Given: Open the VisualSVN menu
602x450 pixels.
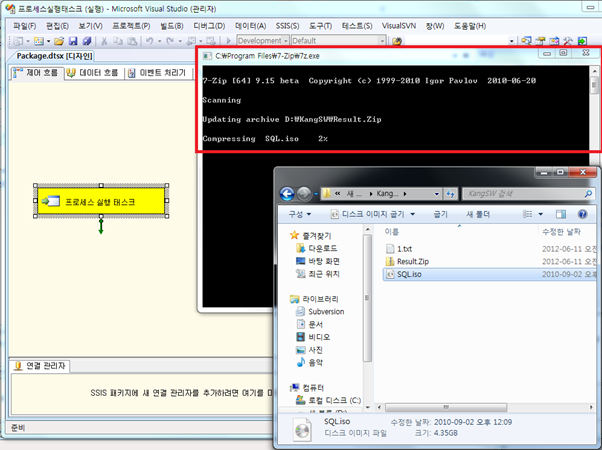Looking at the screenshot, I should click(x=399, y=26).
